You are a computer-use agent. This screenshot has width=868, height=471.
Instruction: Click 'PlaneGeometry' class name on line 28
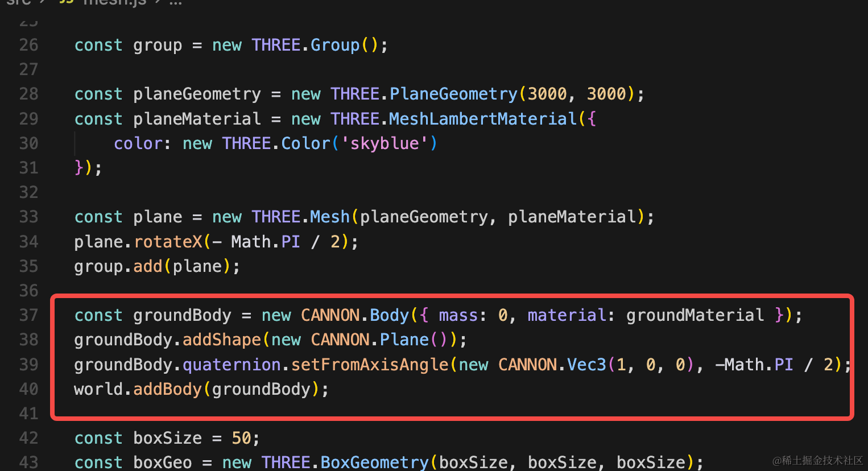point(453,94)
